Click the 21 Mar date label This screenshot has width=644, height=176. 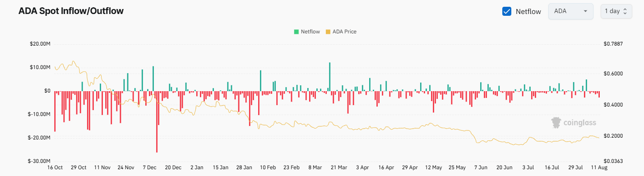[339, 167]
